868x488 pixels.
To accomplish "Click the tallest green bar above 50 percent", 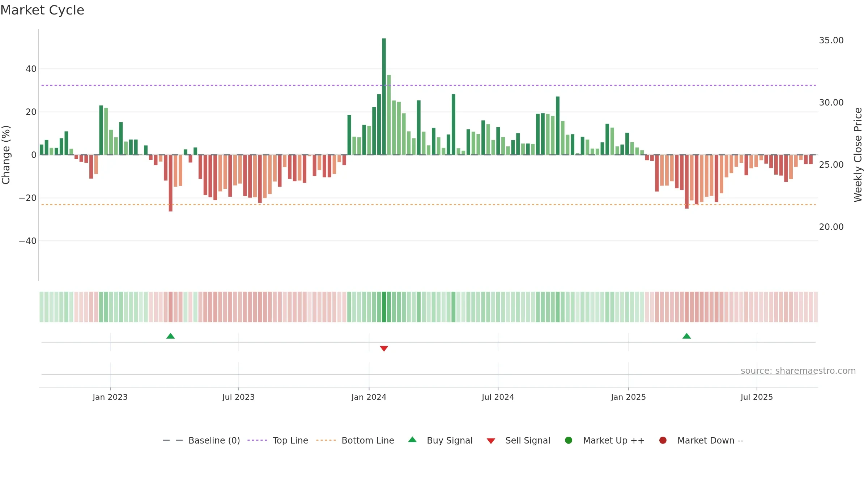I will (x=384, y=97).
